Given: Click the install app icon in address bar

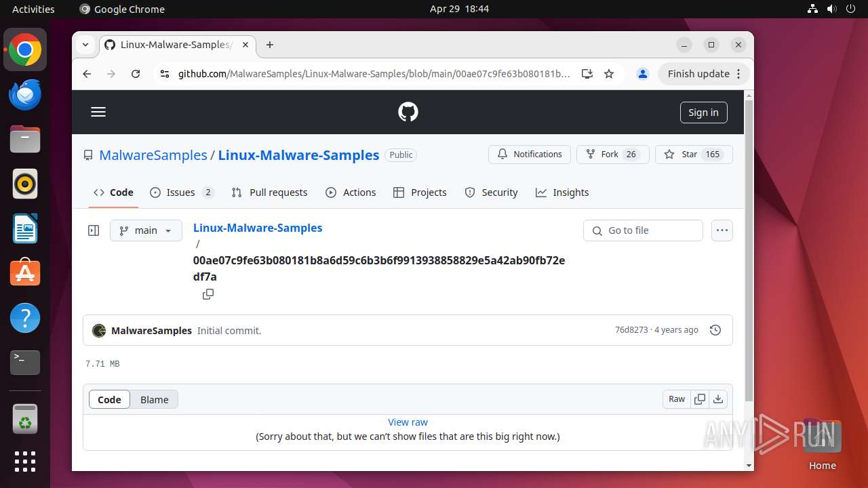Looking at the screenshot, I should (587, 74).
